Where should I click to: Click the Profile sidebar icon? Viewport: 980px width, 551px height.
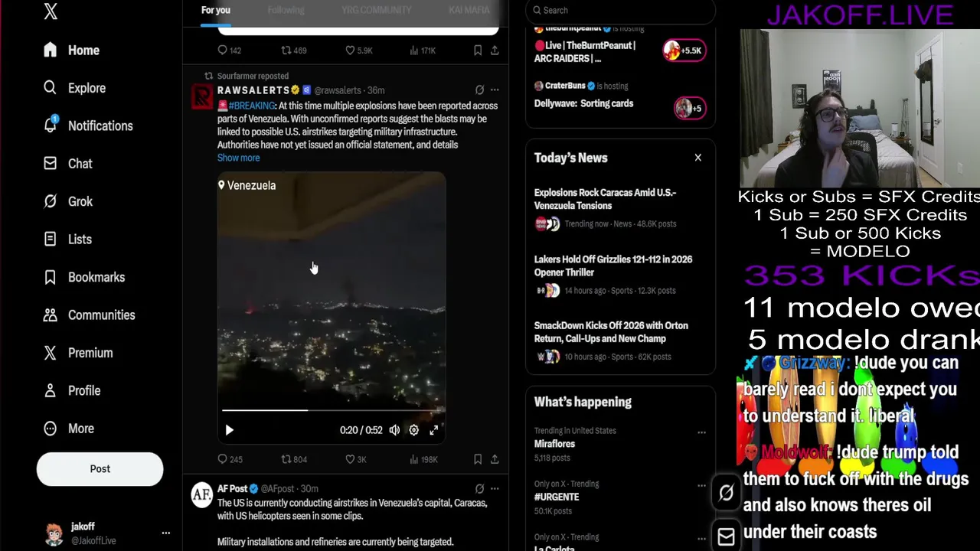pos(50,390)
